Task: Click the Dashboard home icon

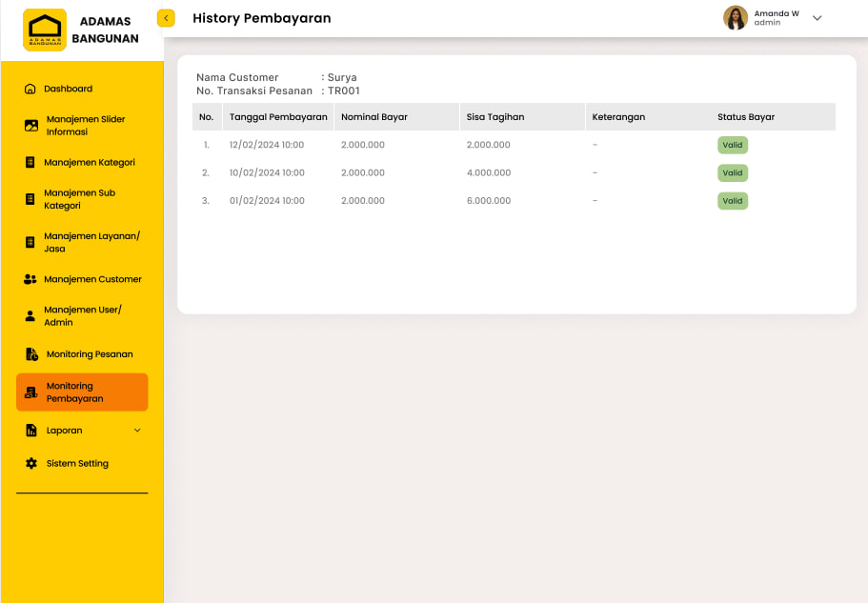Action: (30, 89)
